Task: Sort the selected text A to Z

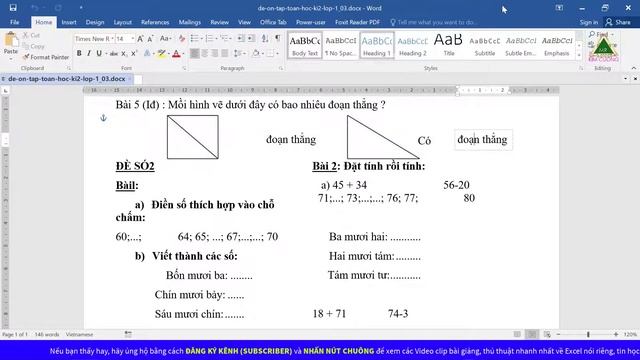Action: coord(265,39)
